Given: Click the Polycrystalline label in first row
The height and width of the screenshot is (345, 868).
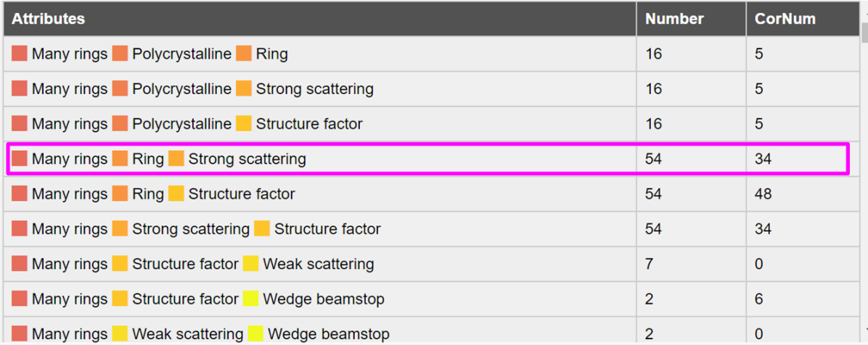Looking at the screenshot, I should 181,54.
